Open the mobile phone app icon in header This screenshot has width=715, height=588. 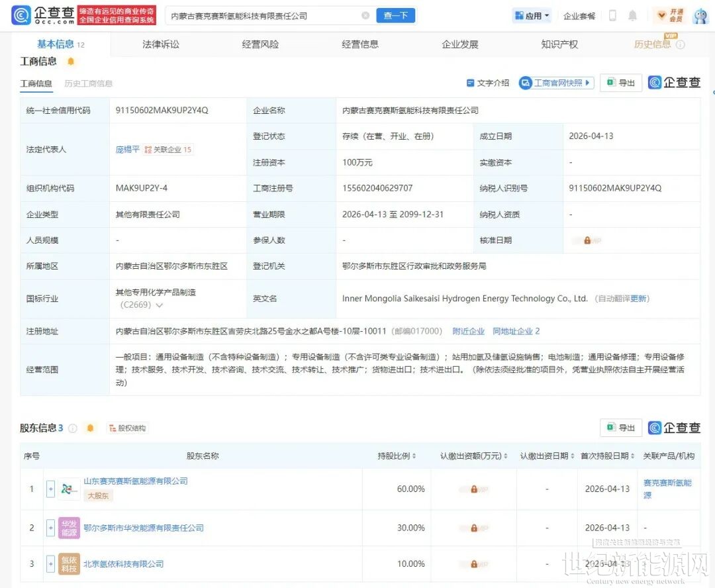612,16
